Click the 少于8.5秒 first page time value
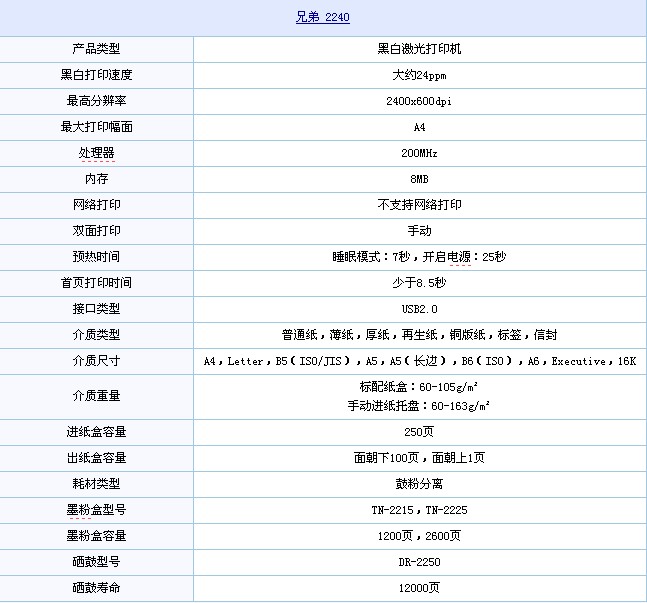Screen dimensions: 647x603 click(x=419, y=283)
